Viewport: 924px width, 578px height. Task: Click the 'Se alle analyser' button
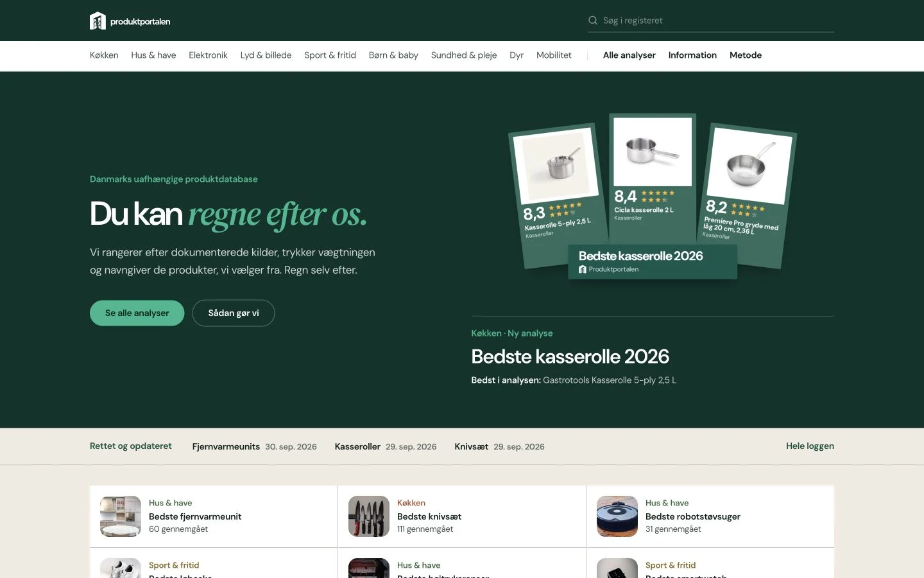[137, 313]
